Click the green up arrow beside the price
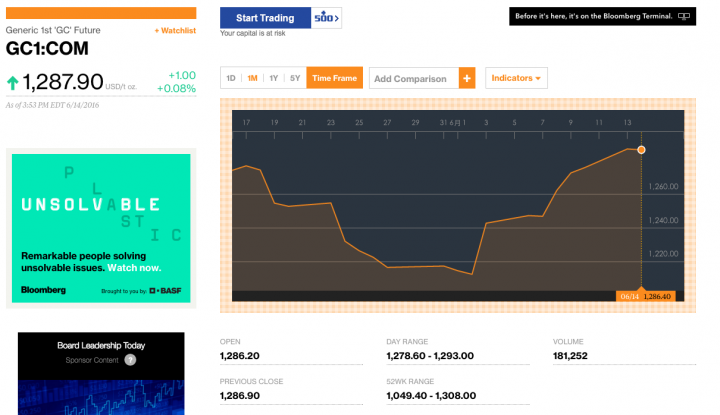Viewport: 720px width, 415px height. coord(12,83)
